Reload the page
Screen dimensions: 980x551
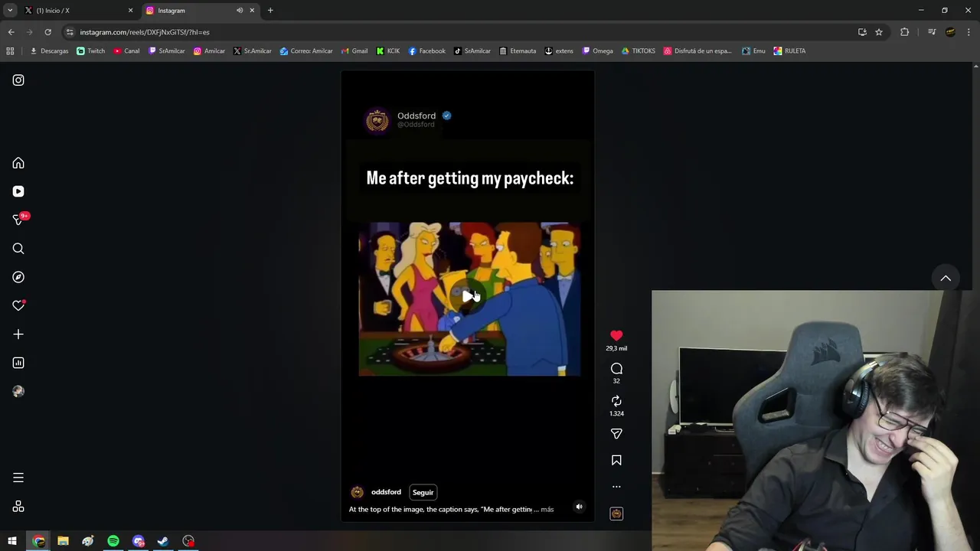(x=47, y=32)
